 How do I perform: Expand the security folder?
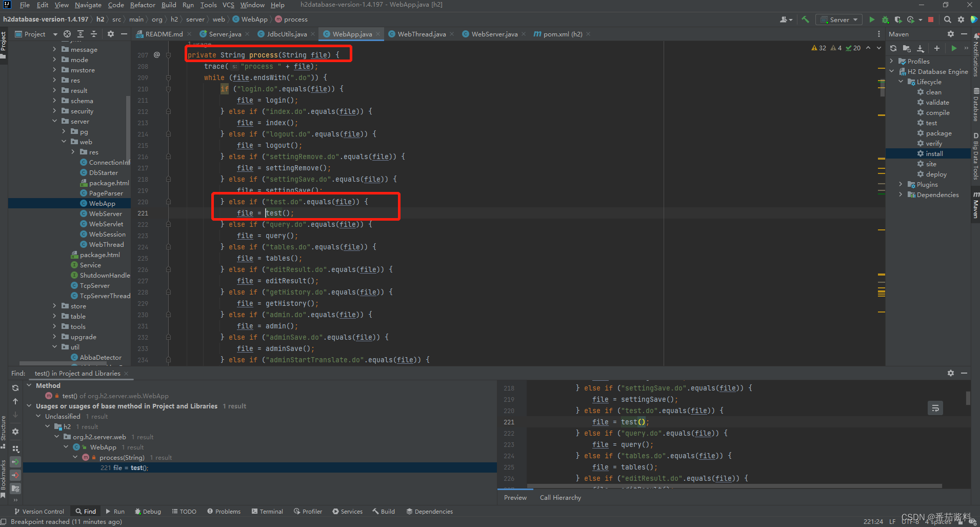[54, 111]
